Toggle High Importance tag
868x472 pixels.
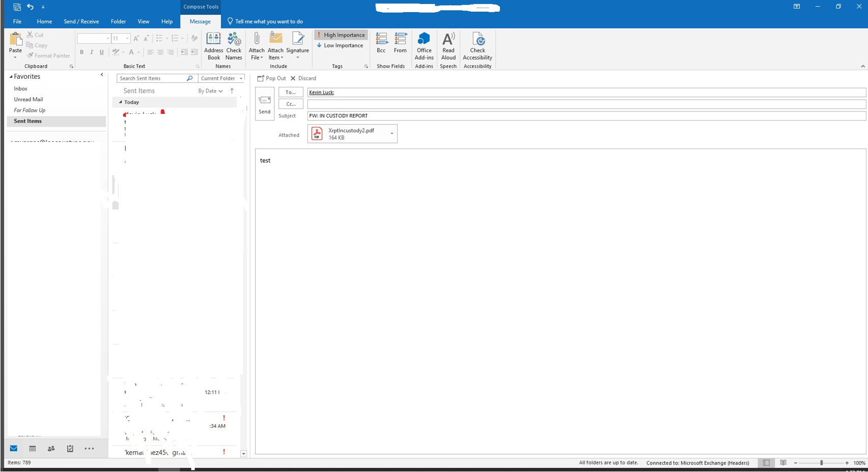pos(341,35)
